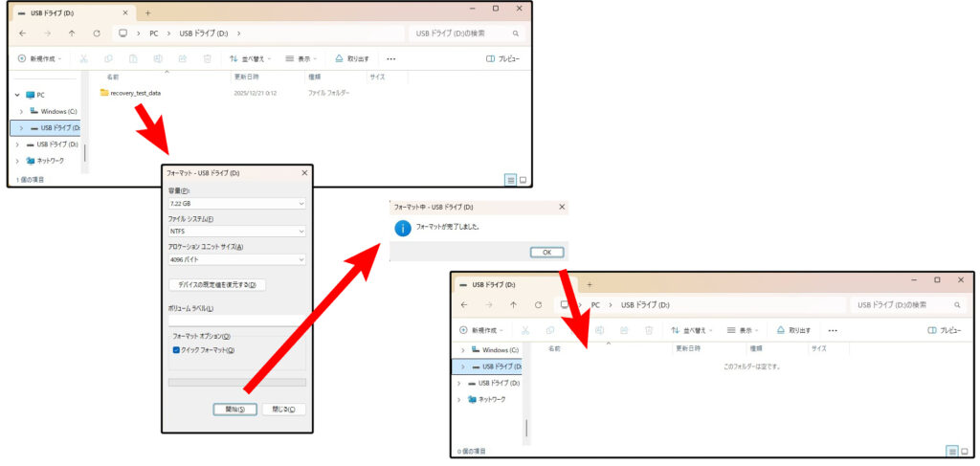Toggle the クイック フォーマット checkbox
This screenshot has width=980, height=466.
[176, 350]
